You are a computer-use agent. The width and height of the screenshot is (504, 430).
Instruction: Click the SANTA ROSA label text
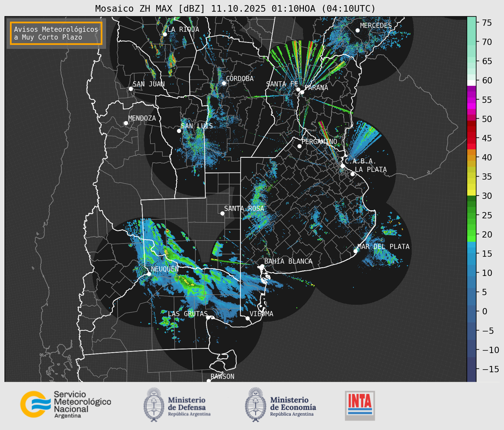244,208
